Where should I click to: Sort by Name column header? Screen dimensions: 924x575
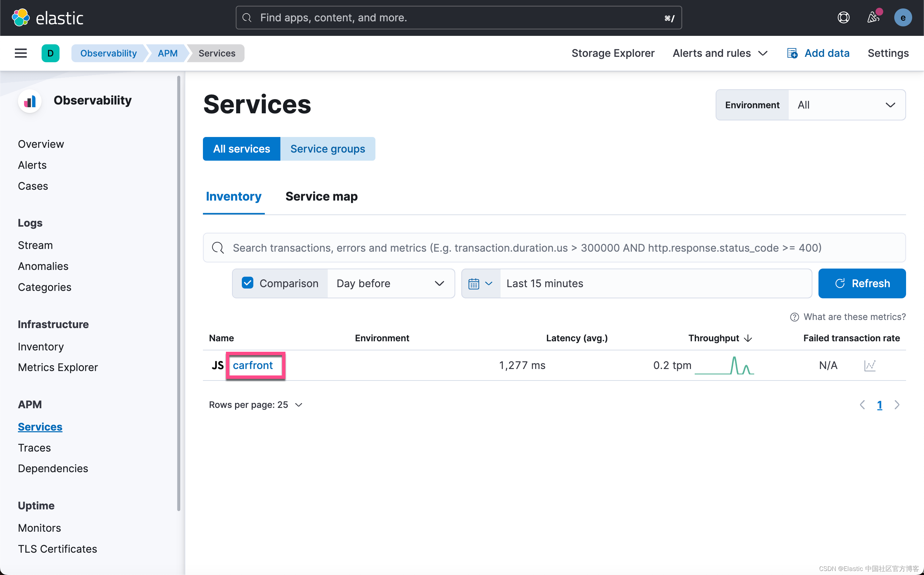tap(221, 339)
